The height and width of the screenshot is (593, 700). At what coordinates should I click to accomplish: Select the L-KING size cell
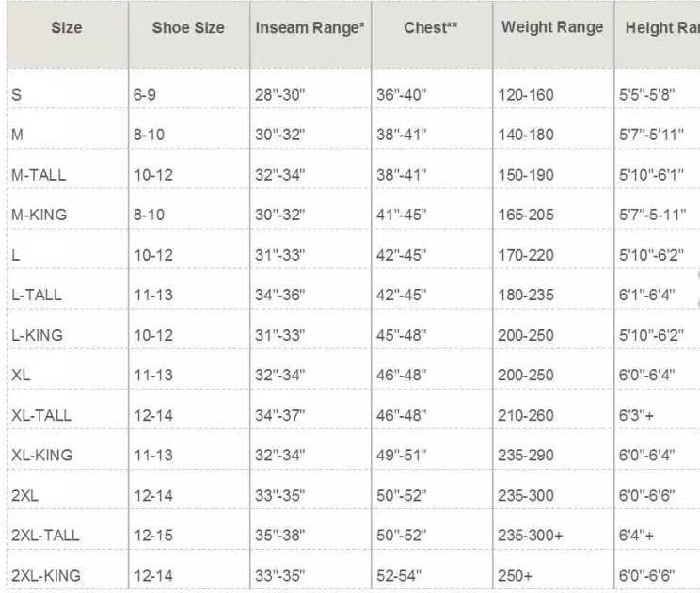click(37, 335)
